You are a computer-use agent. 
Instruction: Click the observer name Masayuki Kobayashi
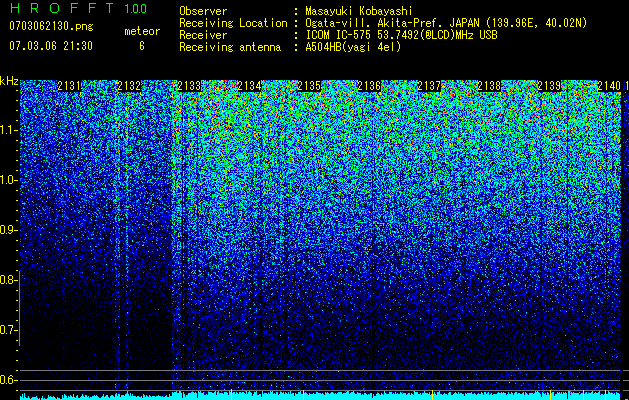point(359,11)
